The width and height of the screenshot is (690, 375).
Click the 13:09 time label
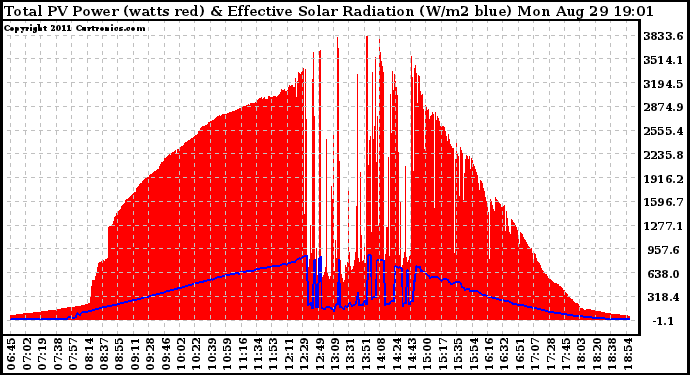coord(334,354)
